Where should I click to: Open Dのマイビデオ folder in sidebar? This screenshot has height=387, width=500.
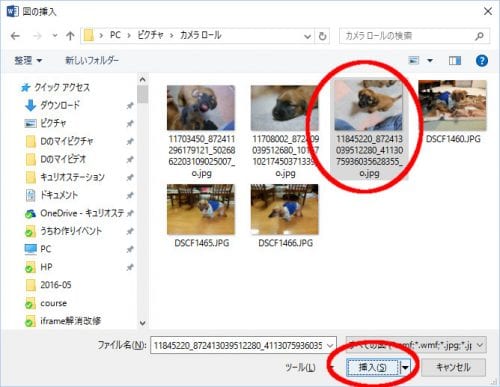pos(63,159)
